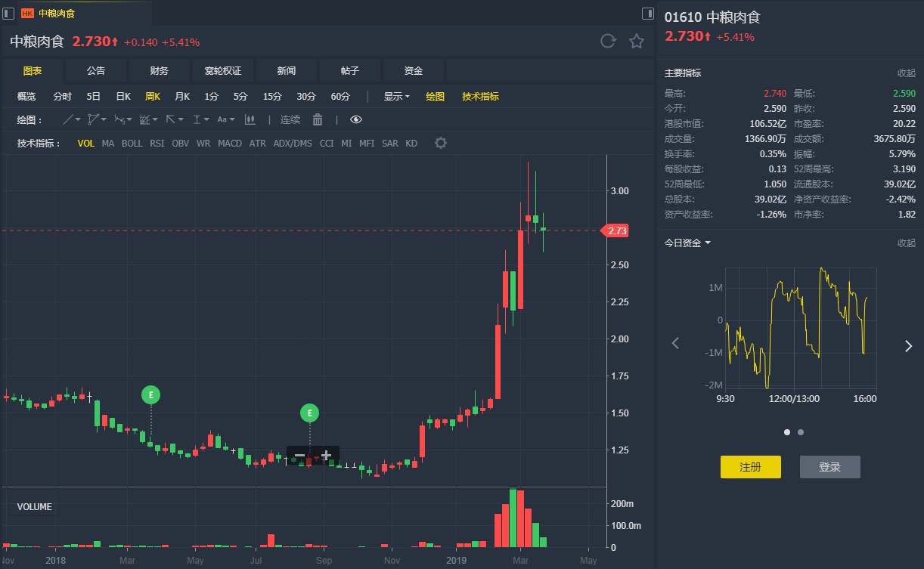This screenshot has height=569, width=924.
Task: Click the 2.73 current price label
Action: tap(615, 230)
